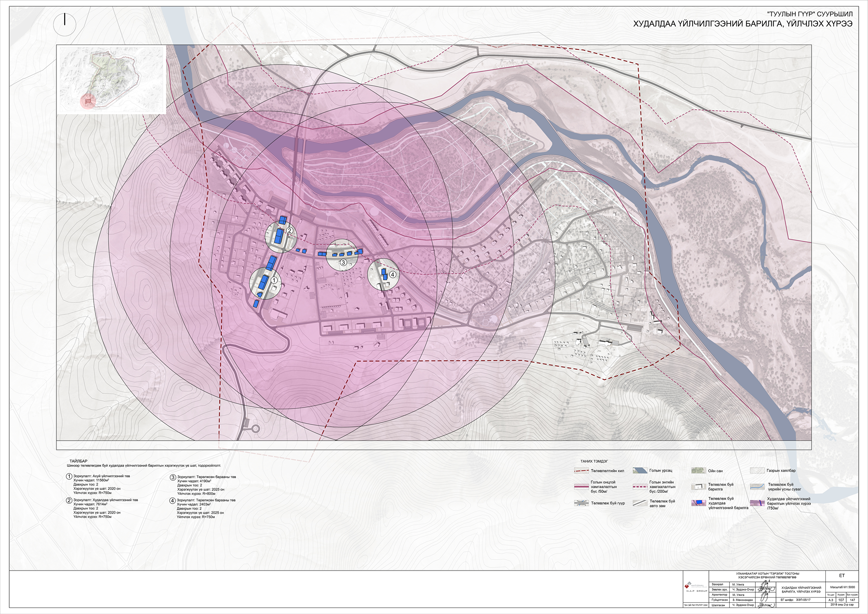The image size is (868, 614).
Task: Click the Төлөвлөж буй гүүр legend icon
Action: [581, 503]
